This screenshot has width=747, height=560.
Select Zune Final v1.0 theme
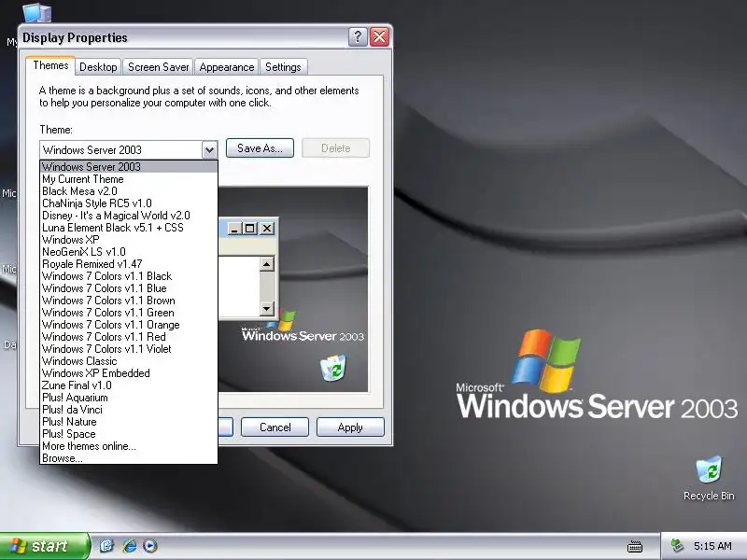[x=129, y=385]
